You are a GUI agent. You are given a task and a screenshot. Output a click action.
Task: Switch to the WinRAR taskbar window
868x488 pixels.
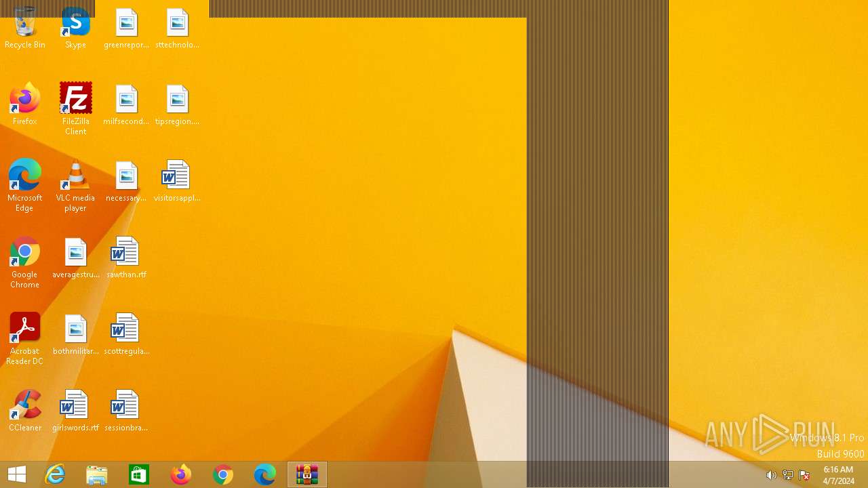coord(307,474)
